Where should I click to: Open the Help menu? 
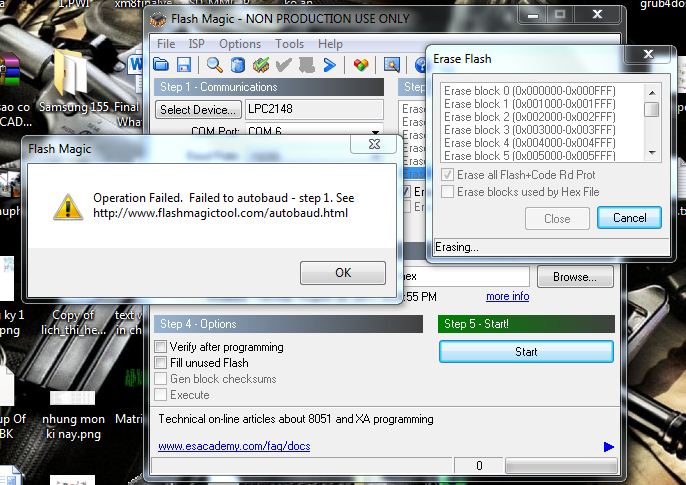pyautogui.click(x=330, y=44)
